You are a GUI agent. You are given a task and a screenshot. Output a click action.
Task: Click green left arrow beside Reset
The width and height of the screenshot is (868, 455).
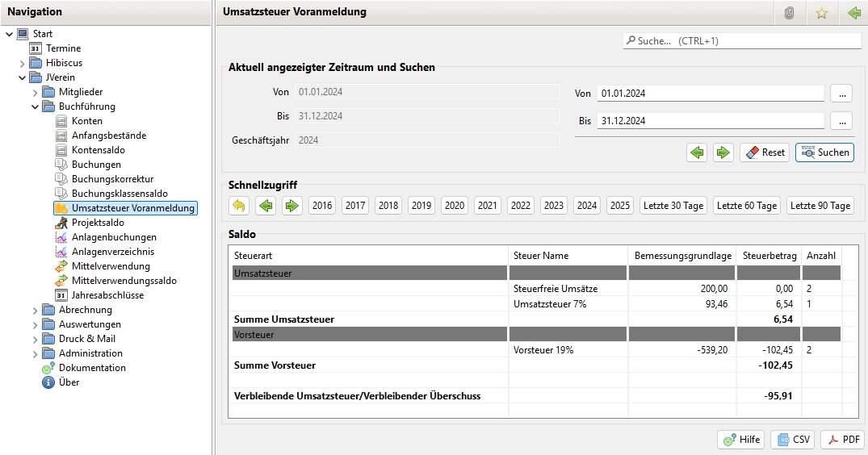(697, 152)
